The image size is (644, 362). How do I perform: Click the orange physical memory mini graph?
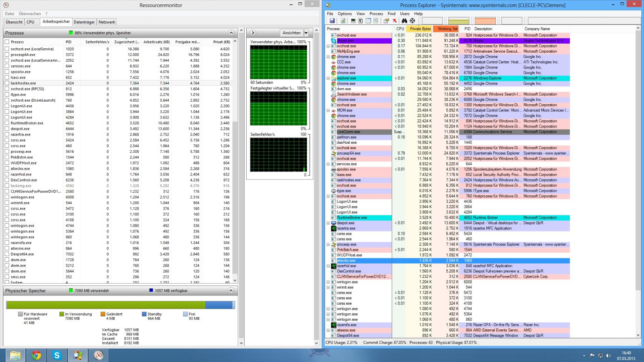485,21
